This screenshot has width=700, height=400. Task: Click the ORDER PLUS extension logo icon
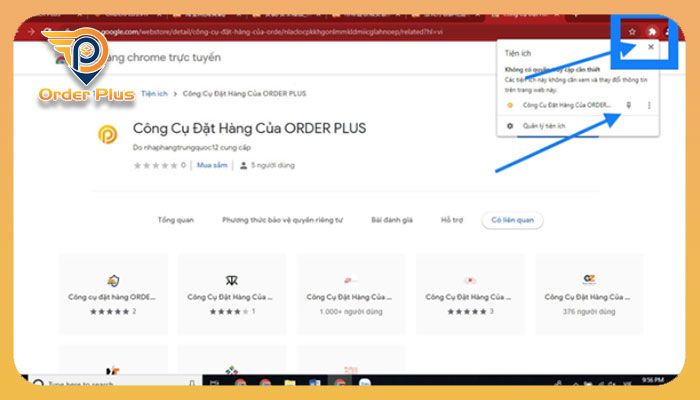[x=108, y=134]
